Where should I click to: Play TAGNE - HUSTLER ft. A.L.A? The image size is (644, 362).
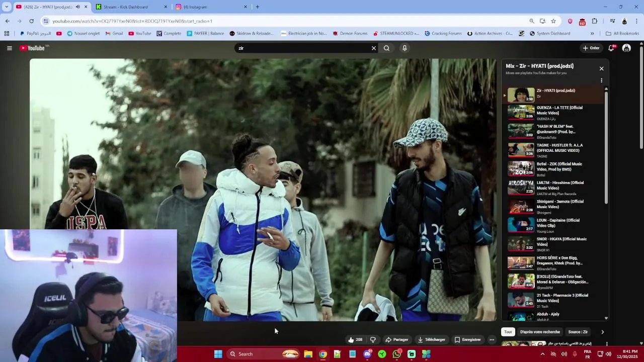click(553, 150)
